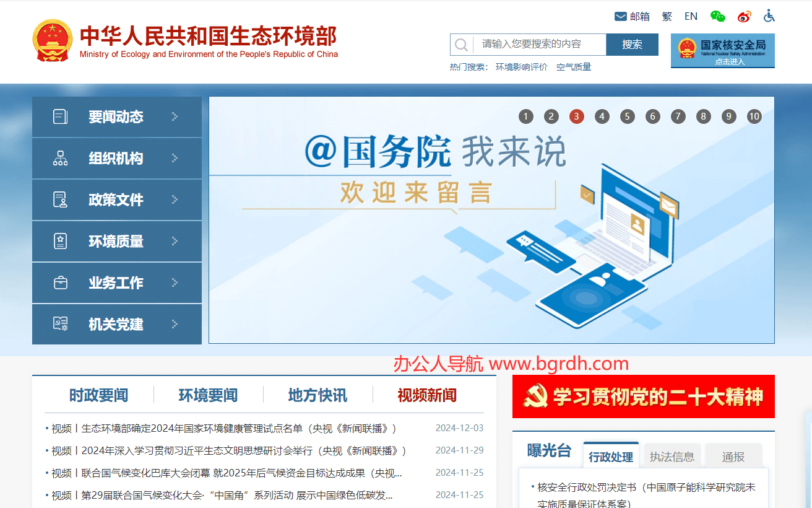Expand the 业务工作 sidebar menu arrow
The image size is (812, 508).
pos(175,282)
